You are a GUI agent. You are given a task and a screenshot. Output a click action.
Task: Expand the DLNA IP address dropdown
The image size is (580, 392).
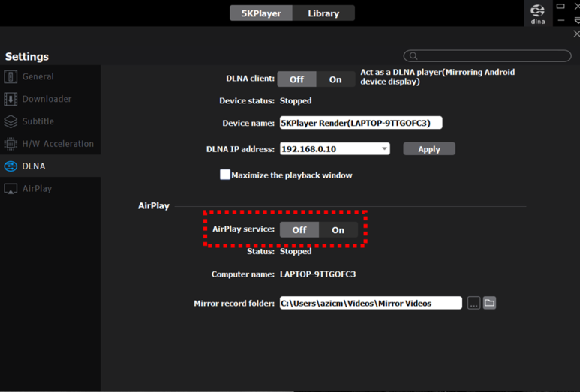(384, 149)
